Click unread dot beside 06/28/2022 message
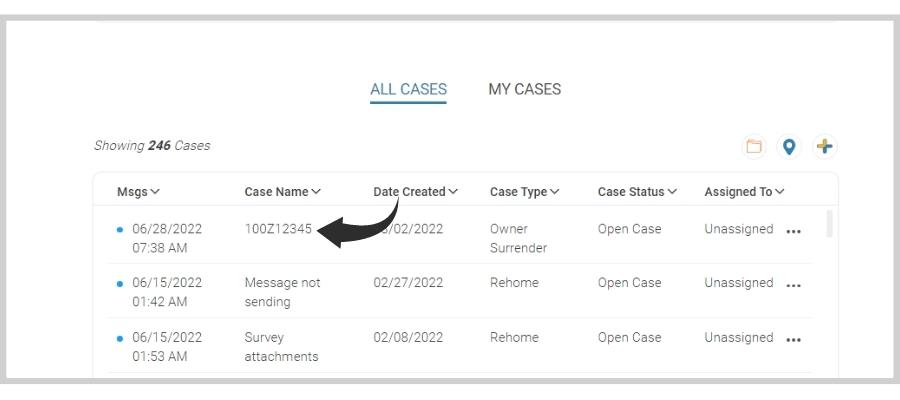The height and width of the screenshot is (400, 900). coord(121,230)
